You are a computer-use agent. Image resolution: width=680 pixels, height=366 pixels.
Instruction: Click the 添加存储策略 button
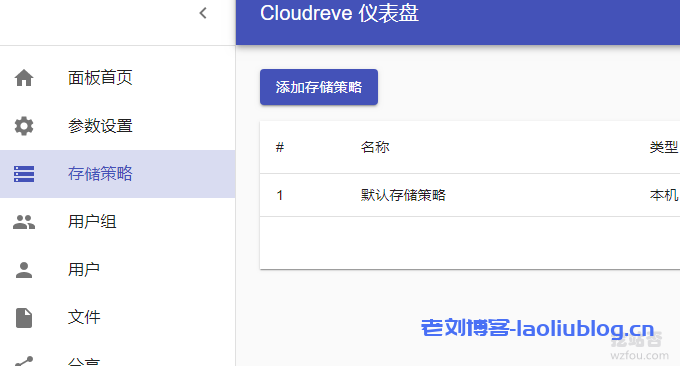point(319,87)
